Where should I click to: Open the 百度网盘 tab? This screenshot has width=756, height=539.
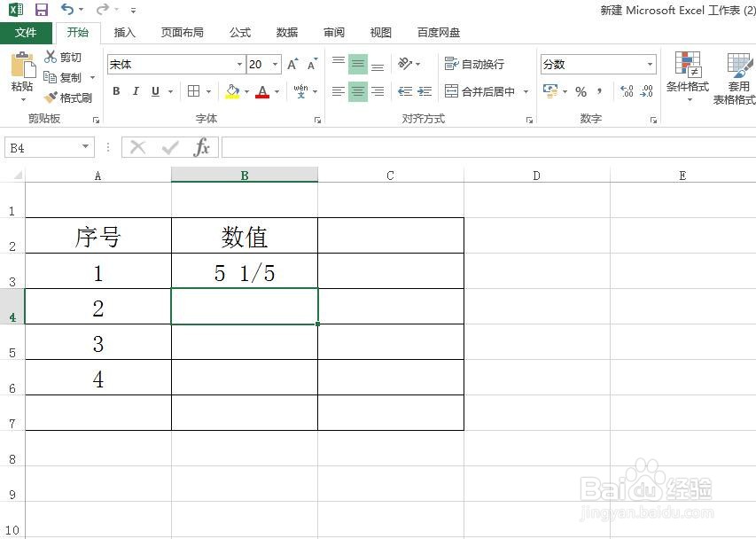(x=439, y=33)
